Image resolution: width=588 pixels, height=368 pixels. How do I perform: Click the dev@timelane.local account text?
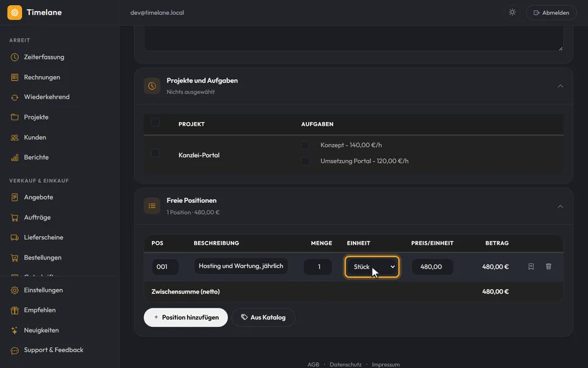pos(157,12)
